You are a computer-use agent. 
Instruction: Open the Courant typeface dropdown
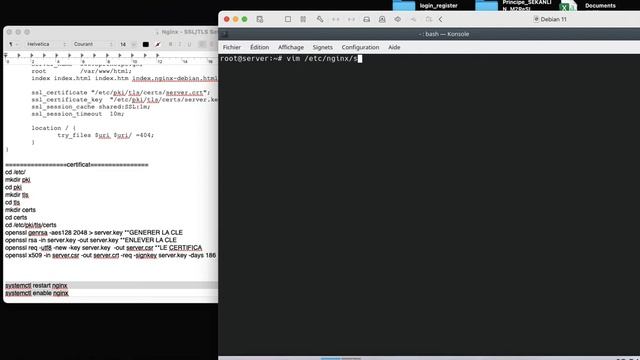pyautogui.click(x=93, y=44)
